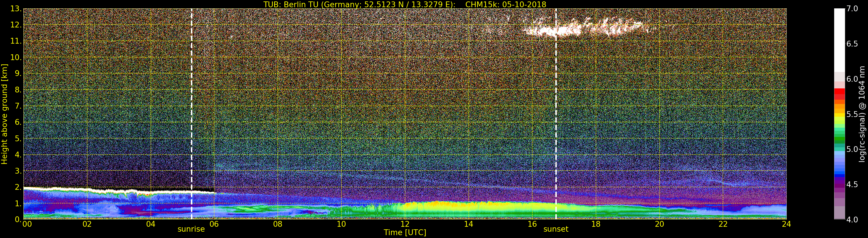Click the white low cloud layer near 2 km

coord(120,191)
